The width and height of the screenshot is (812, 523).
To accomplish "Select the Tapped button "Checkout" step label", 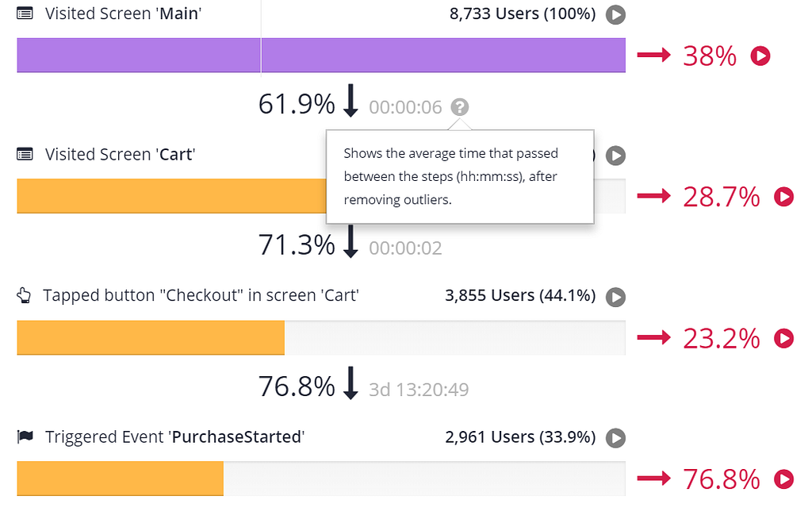I will [201, 295].
